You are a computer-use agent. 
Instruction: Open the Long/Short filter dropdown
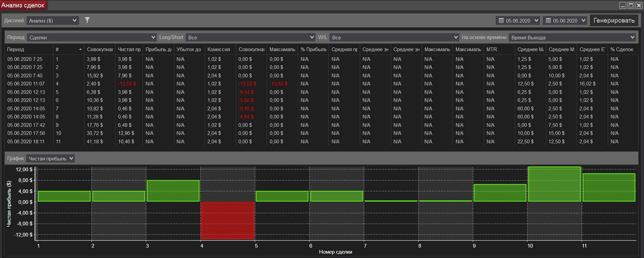tap(250, 37)
